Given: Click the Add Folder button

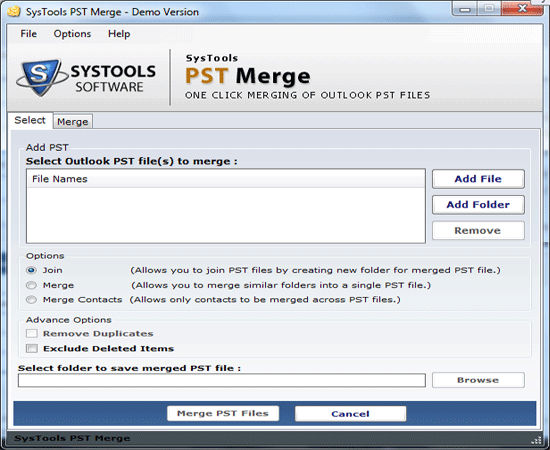Looking at the screenshot, I should pos(478,204).
